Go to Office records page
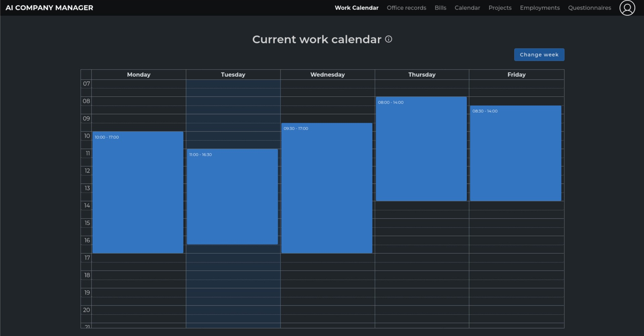The height and width of the screenshot is (336, 644). pos(406,8)
